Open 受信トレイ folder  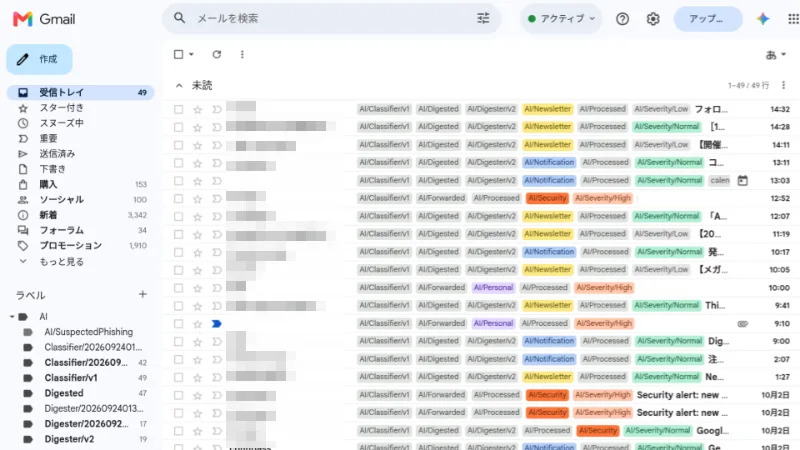point(80,92)
